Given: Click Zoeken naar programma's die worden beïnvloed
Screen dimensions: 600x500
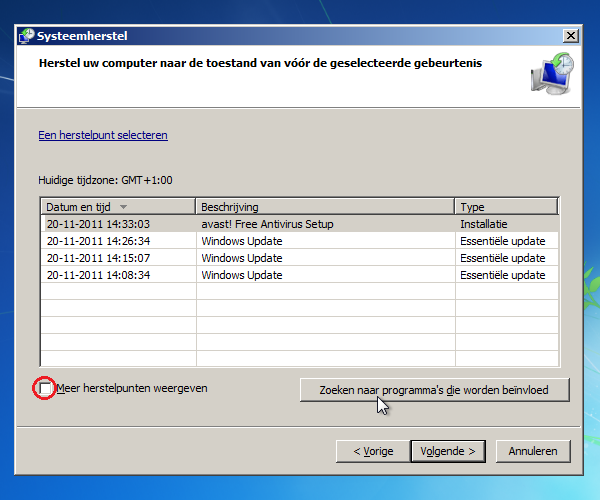Looking at the screenshot, I should 435,390.
